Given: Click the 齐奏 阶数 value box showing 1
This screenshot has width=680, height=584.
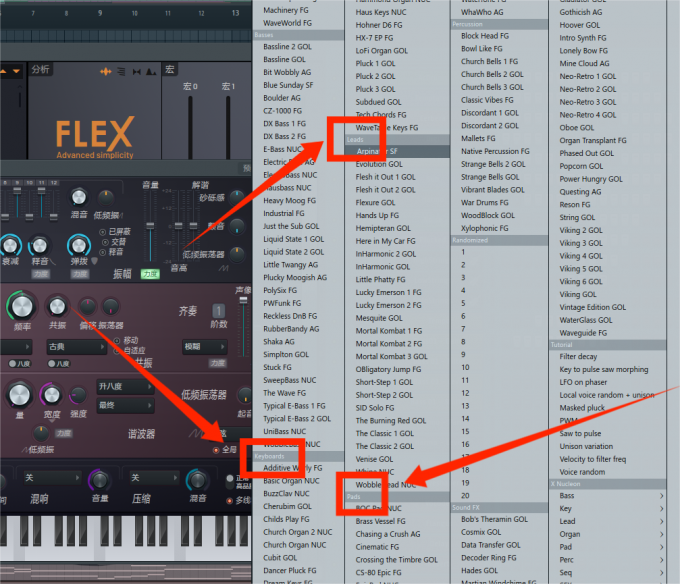Looking at the screenshot, I should coord(219,311).
